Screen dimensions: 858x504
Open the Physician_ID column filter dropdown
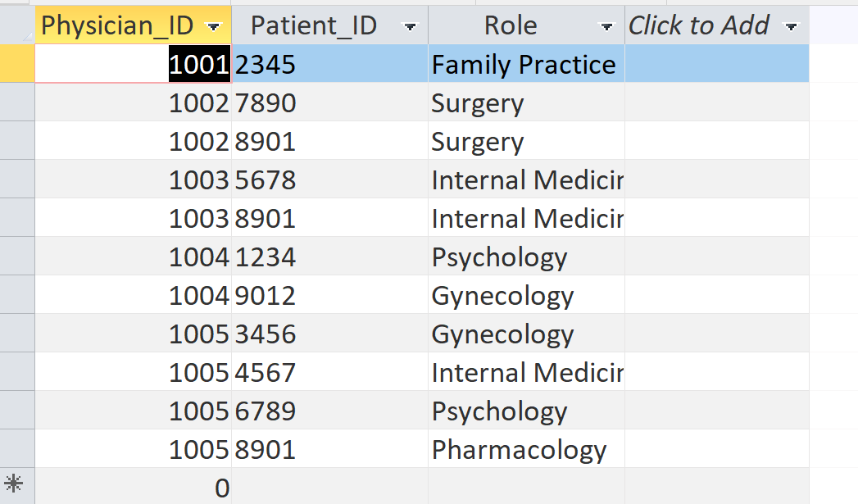[x=215, y=27]
